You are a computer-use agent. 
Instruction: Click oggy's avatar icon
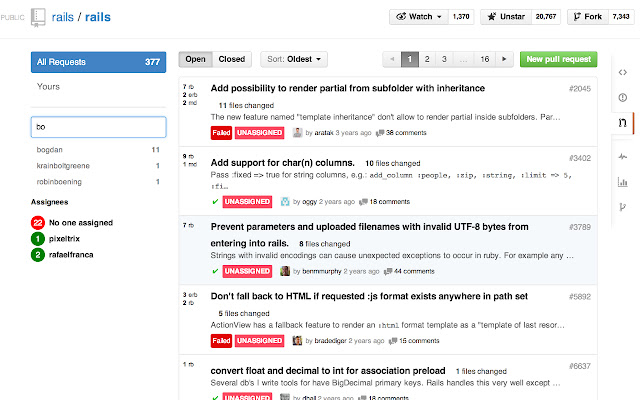click(x=285, y=202)
